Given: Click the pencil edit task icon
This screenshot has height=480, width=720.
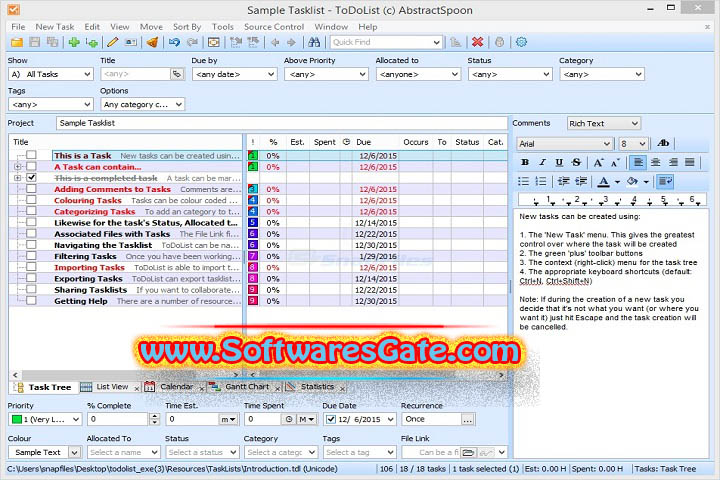Looking at the screenshot, I should coord(112,42).
